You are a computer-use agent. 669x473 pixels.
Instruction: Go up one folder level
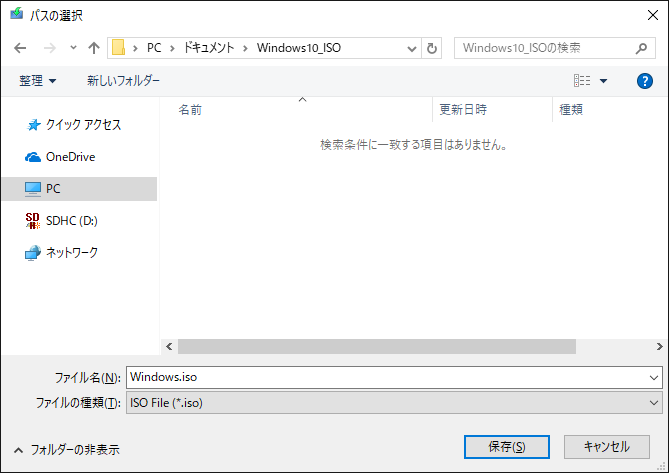click(x=93, y=48)
